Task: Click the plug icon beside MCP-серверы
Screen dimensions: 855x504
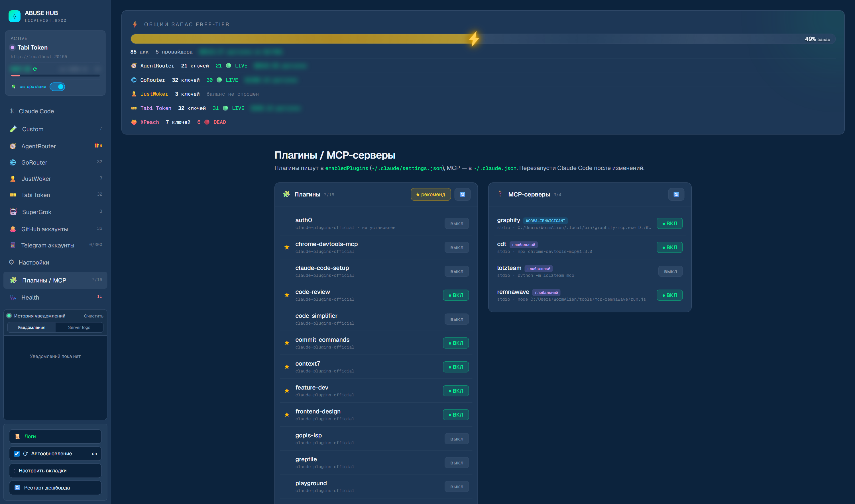Action: [x=500, y=194]
